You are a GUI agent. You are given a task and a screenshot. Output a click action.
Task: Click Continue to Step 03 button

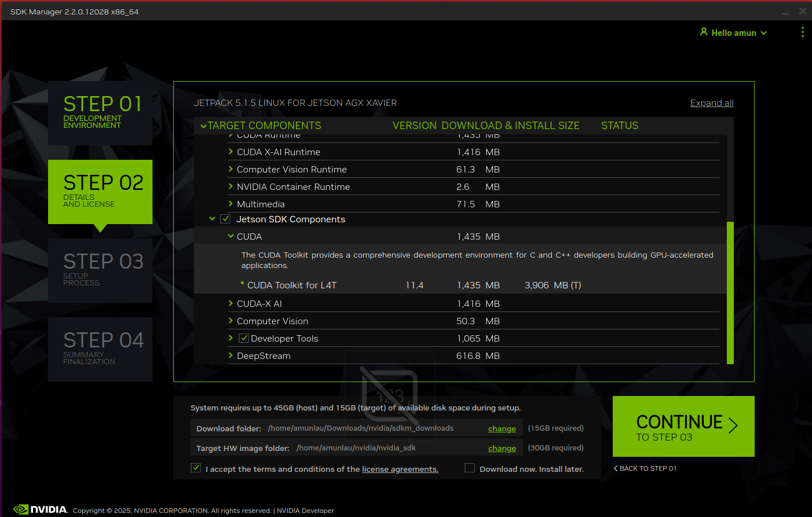[683, 426]
